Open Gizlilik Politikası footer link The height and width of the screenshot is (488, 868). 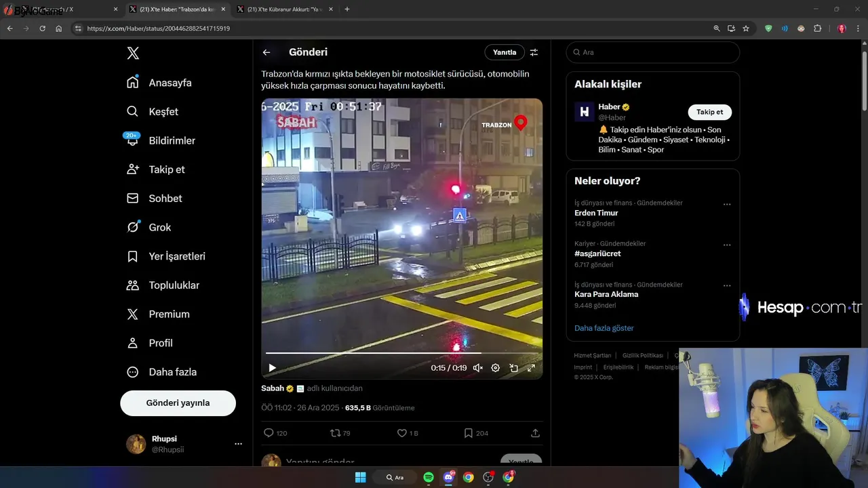tap(643, 356)
